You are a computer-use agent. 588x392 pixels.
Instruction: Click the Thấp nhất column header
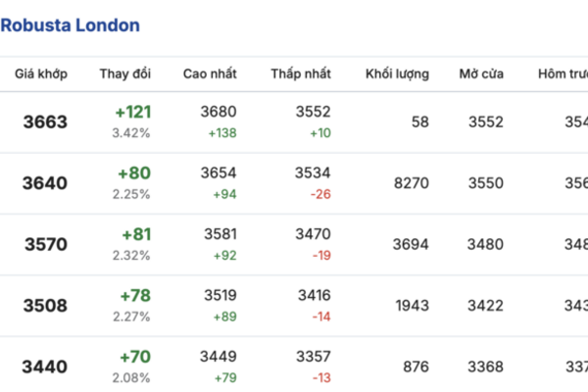303,74
